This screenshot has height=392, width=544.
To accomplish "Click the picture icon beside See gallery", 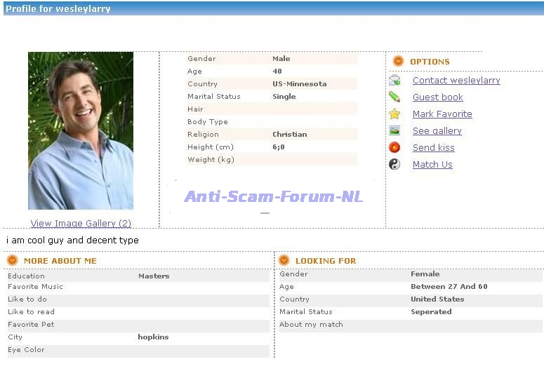I will [x=394, y=130].
